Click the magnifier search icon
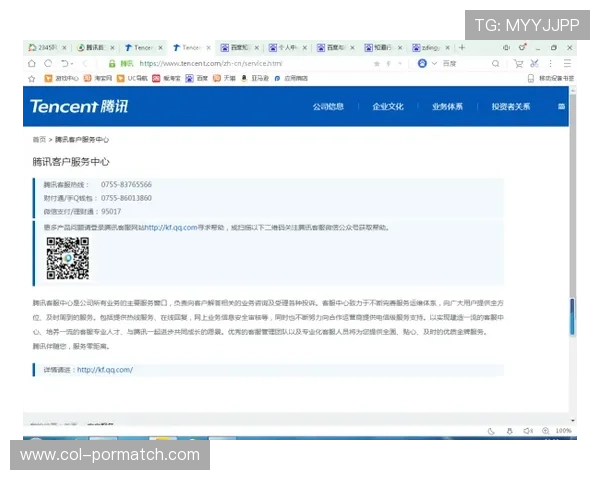 point(496,64)
